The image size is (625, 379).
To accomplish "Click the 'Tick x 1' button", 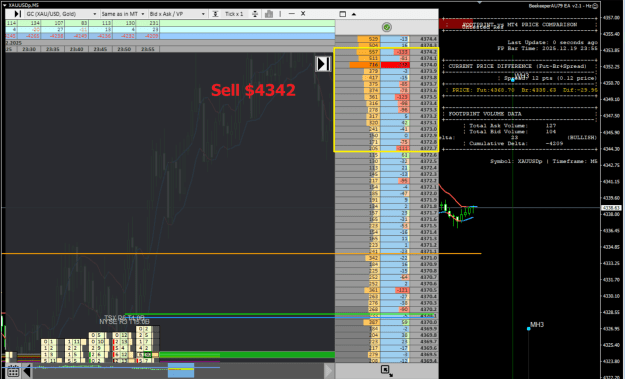I will 234,14.
